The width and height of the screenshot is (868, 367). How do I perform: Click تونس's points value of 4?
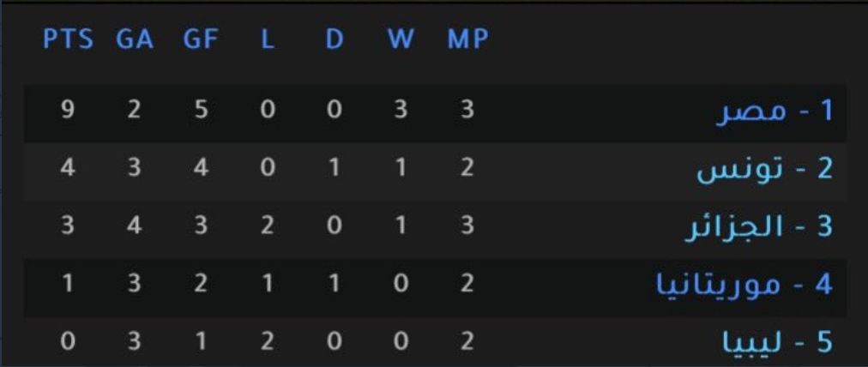coord(68,169)
